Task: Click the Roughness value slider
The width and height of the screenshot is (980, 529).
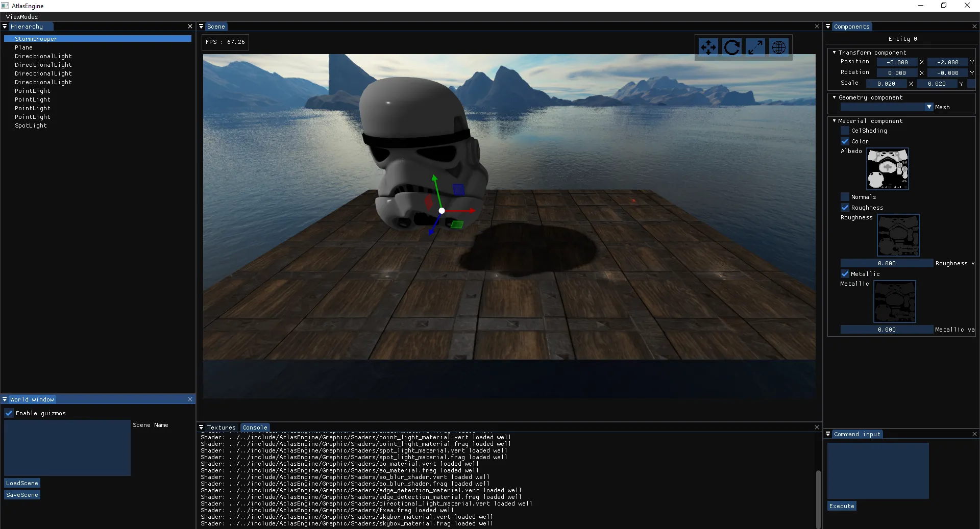Action: (x=887, y=263)
